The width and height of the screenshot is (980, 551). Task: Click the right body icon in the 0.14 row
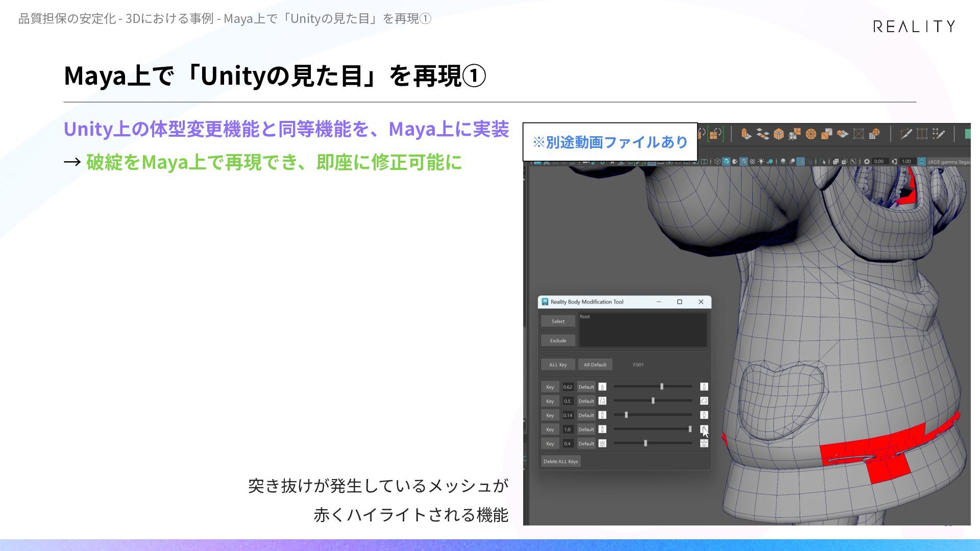tap(704, 415)
